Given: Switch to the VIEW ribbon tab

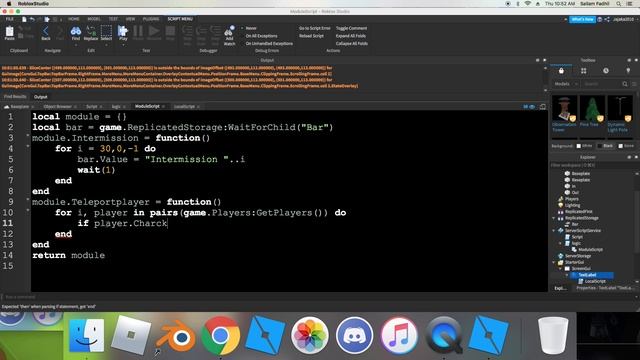Looking at the screenshot, I should [130, 19].
